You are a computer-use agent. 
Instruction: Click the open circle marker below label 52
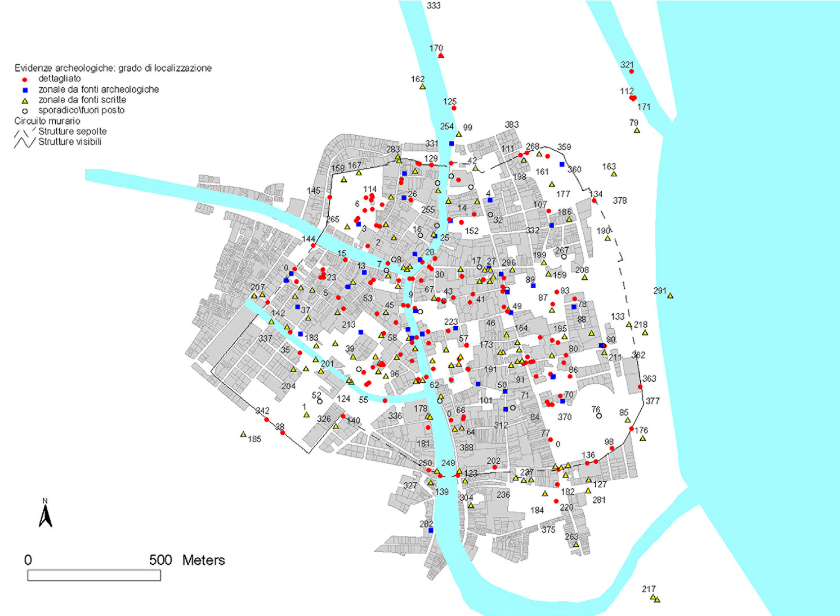click(x=320, y=401)
